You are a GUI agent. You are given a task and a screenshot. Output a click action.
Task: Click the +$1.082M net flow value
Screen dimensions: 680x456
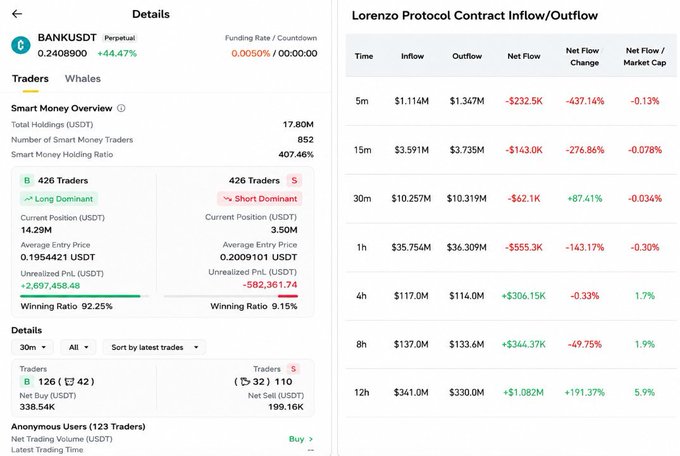coord(523,393)
